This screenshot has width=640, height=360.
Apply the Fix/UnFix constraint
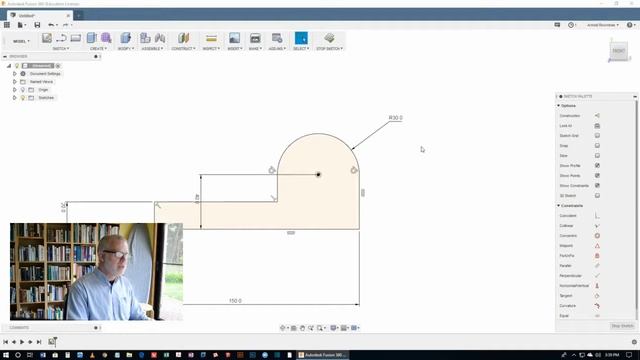pyautogui.click(x=597, y=256)
